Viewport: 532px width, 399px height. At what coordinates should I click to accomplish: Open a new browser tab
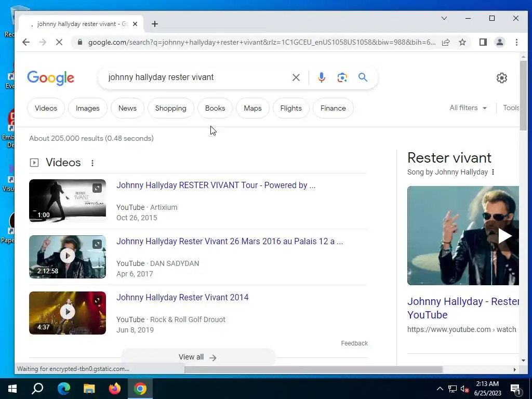pyautogui.click(x=155, y=24)
